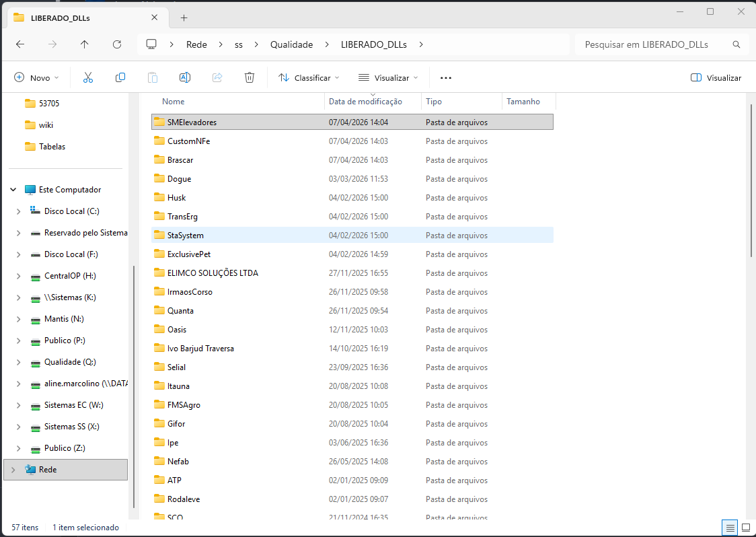Screen dimensions: 756x537
Task: Click the Cut scissors icon in toolbar
Action: 88,77
